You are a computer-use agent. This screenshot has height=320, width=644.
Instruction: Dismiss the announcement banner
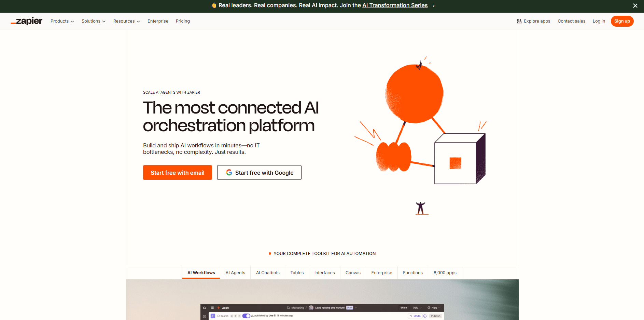pos(635,5)
